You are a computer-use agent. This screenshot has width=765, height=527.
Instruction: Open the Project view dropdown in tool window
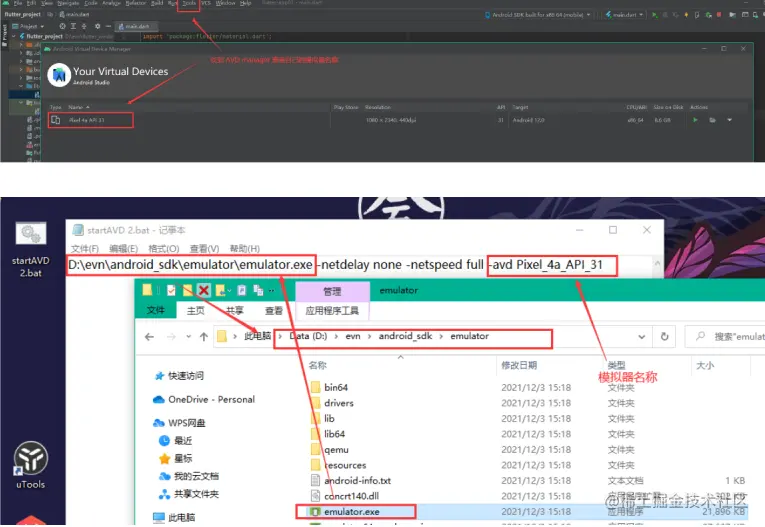28,26
